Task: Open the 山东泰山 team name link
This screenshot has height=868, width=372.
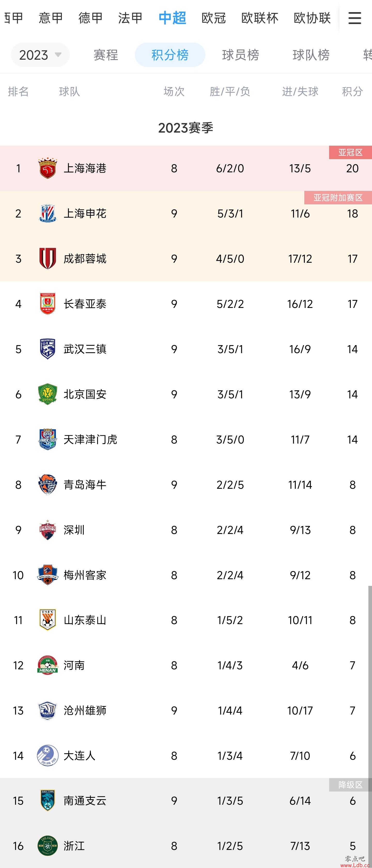Action: click(85, 620)
